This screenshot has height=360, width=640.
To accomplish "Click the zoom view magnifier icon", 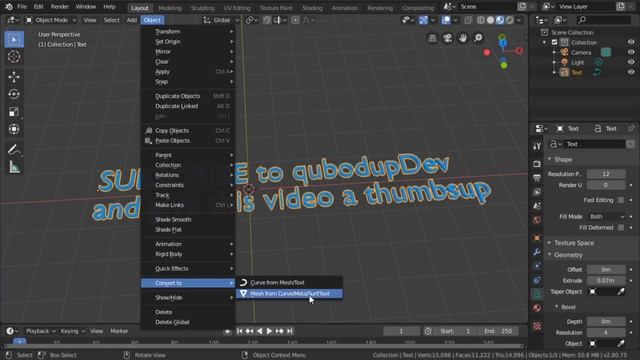I will [x=478, y=38].
